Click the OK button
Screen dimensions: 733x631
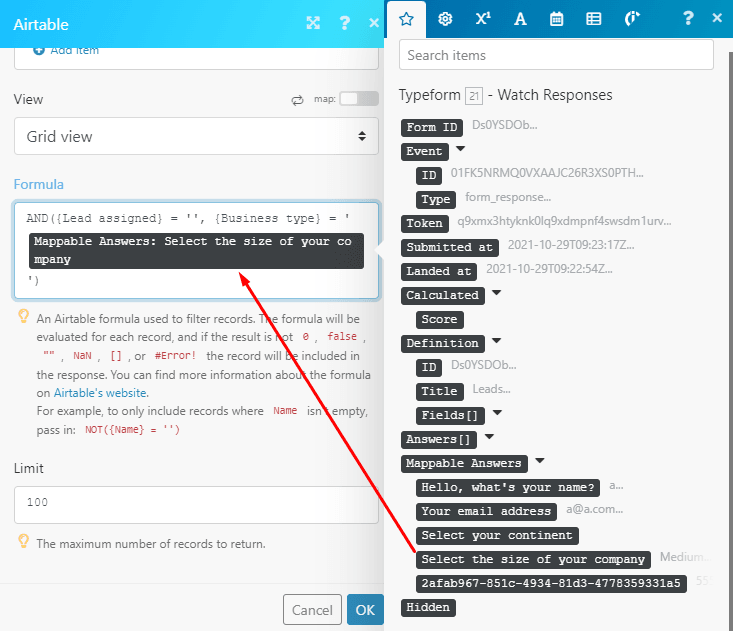click(364, 609)
